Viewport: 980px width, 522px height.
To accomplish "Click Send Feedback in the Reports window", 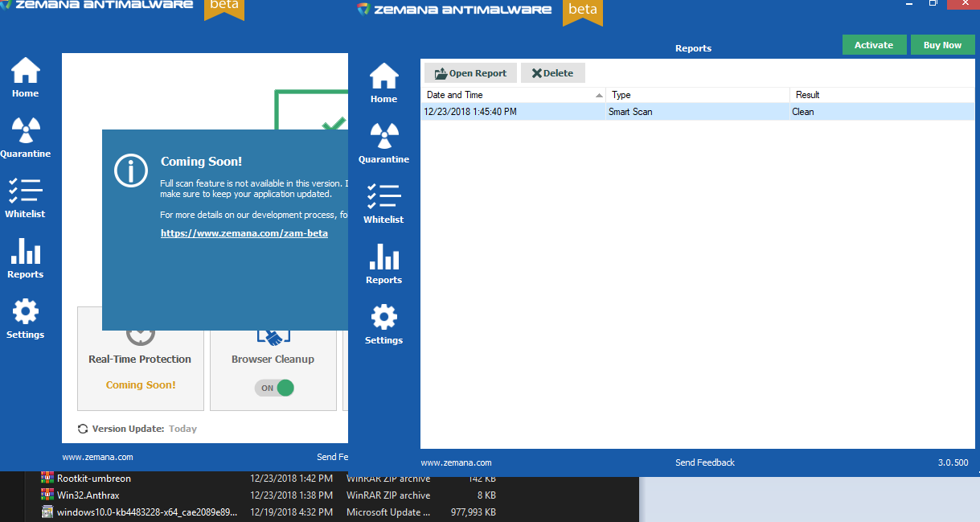I will point(705,462).
